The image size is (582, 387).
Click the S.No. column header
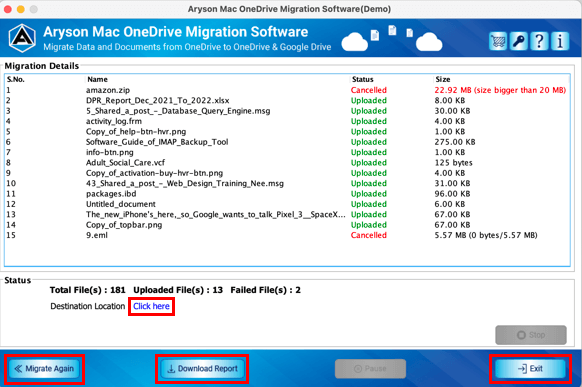[x=16, y=79]
